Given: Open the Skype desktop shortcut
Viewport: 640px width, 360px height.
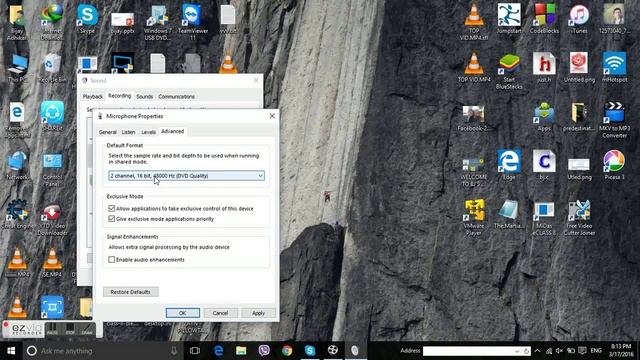Looking at the screenshot, I should point(87,18).
